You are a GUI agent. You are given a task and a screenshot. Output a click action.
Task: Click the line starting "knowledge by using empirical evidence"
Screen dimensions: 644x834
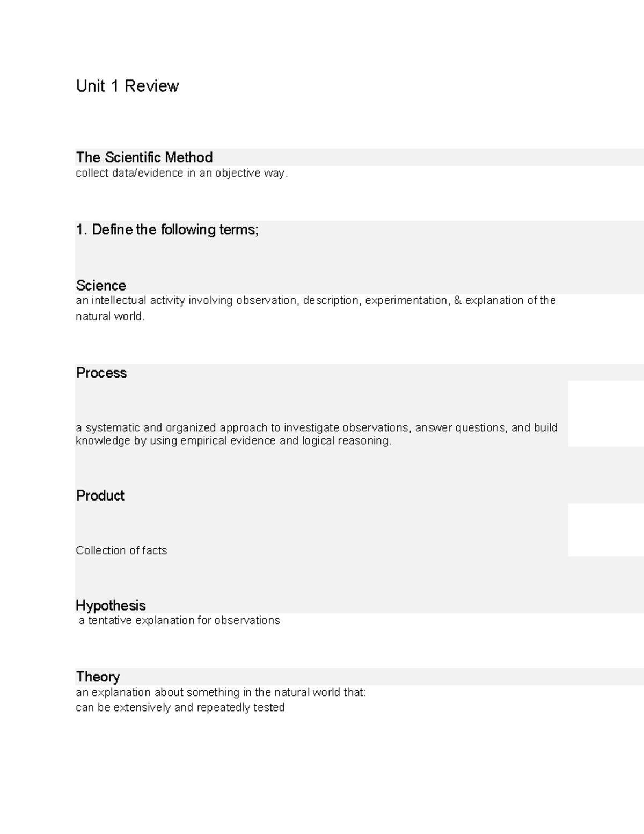(x=233, y=441)
